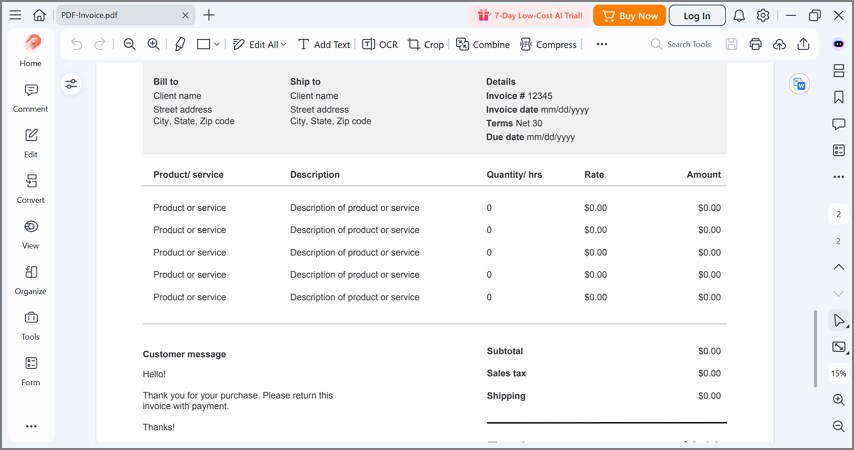Open Edit mode in sidebar
Screen dimensions: 854x450
tap(30, 143)
